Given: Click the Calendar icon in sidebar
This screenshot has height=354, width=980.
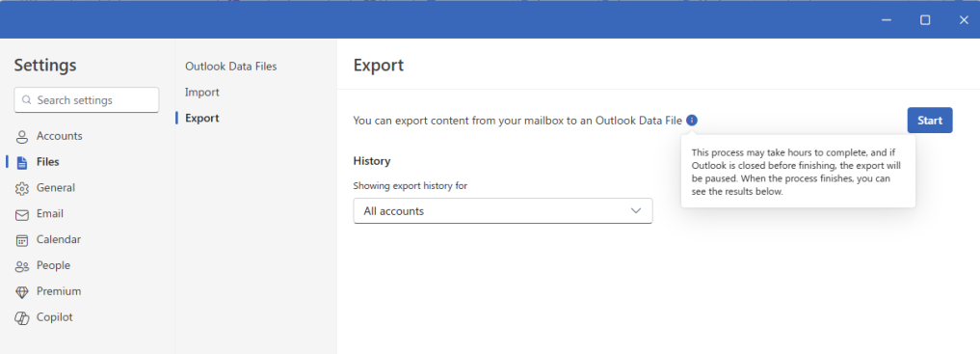Looking at the screenshot, I should pyautogui.click(x=22, y=240).
